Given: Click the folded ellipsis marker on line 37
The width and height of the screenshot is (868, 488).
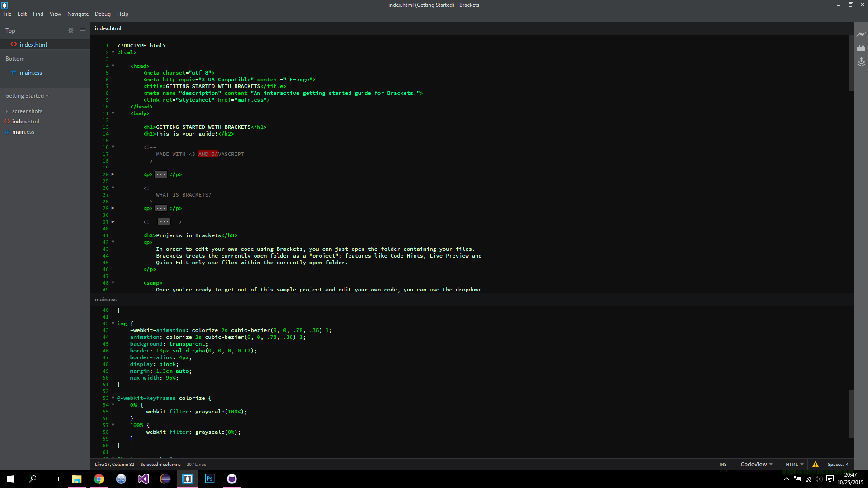Looking at the screenshot, I should tap(164, 222).
